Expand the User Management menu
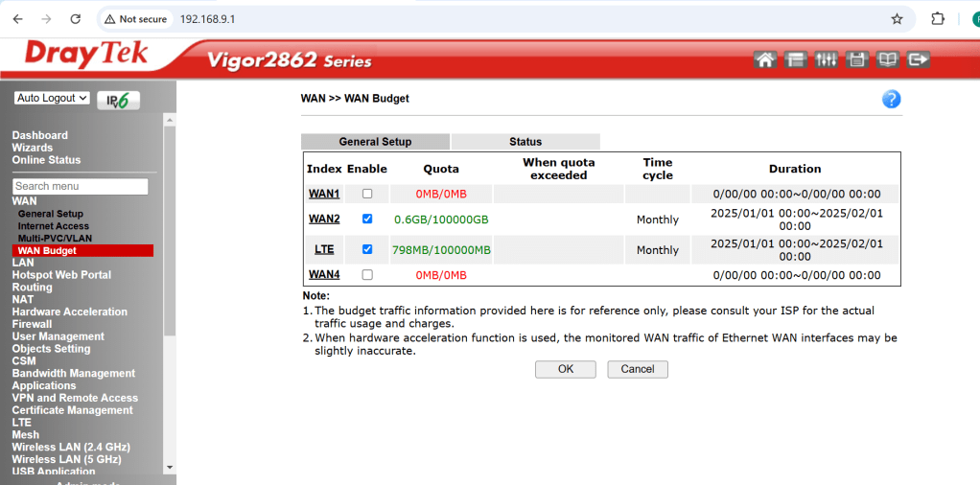Viewport: 980px width, 485px height. click(x=58, y=336)
